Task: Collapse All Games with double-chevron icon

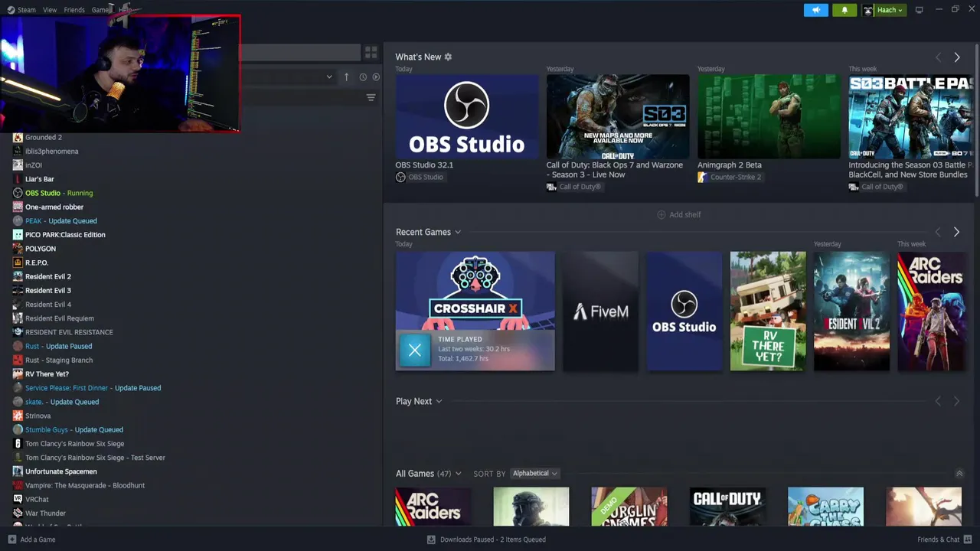Action: pyautogui.click(x=959, y=474)
